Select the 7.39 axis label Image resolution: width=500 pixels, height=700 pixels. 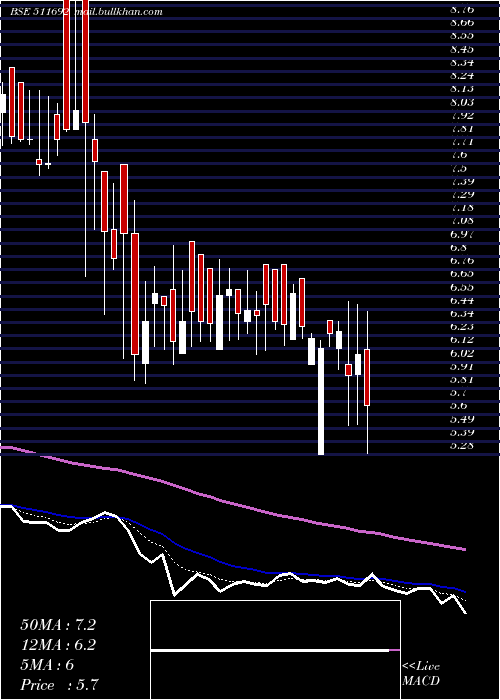point(462,181)
